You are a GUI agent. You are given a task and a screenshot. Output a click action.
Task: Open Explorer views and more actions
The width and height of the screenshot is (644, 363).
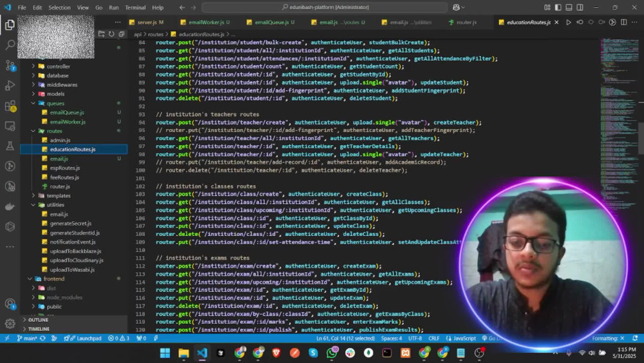click(x=118, y=22)
